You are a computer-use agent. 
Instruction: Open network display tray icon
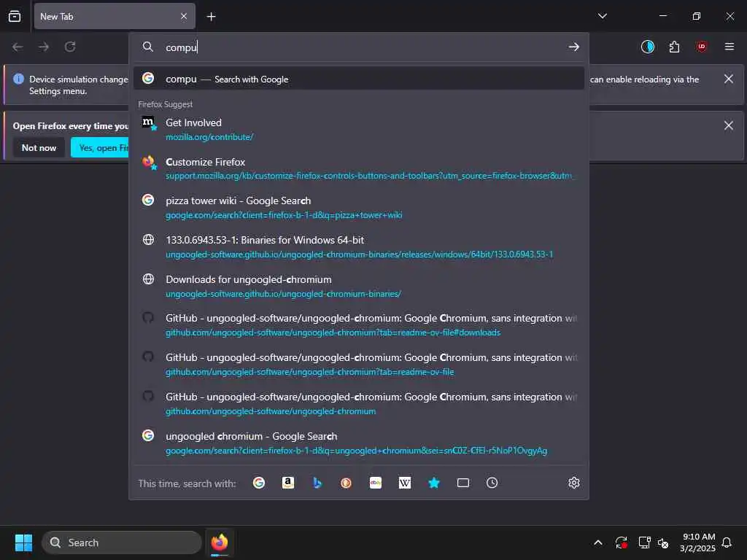pos(644,542)
